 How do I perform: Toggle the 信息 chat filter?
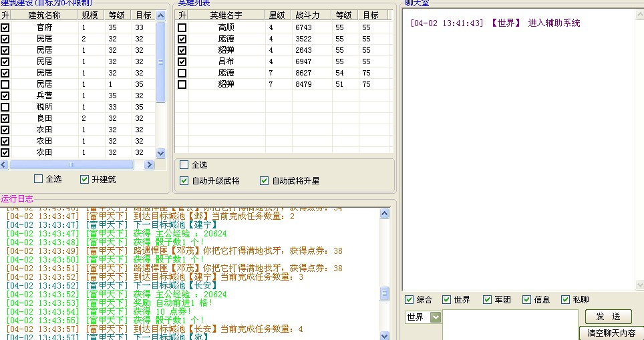(x=527, y=299)
